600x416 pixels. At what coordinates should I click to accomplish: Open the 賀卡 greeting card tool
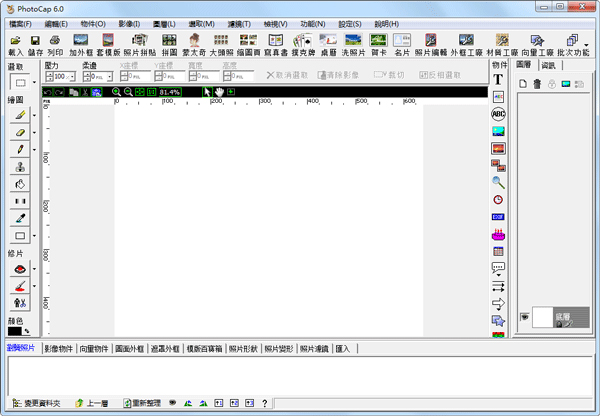pos(378,45)
